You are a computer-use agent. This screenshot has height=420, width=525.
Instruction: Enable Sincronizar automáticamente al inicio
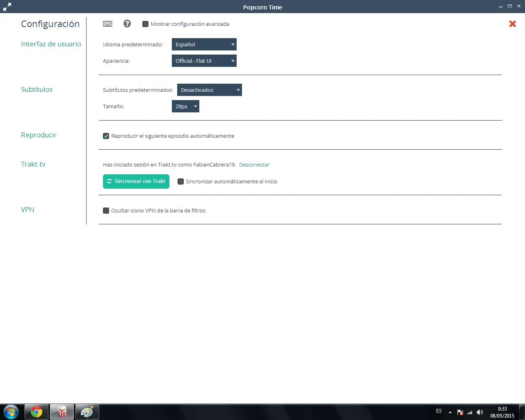click(180, 182)
